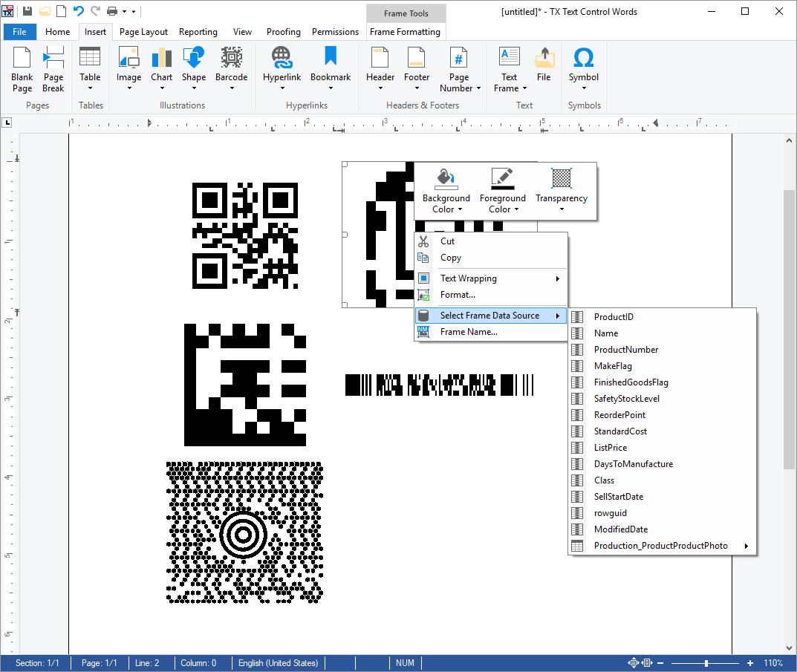This screenshot has height=672, width=797.
Task: Select ListPrice field
Action: pos(662,448)
